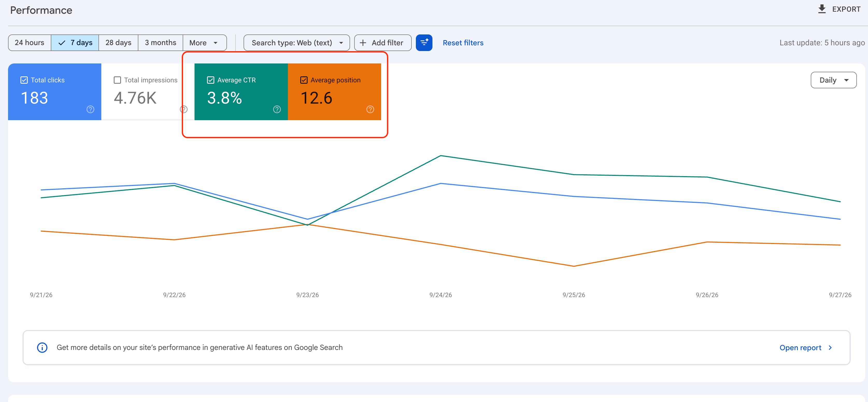Click Reset filters link

tap(463, 43)
